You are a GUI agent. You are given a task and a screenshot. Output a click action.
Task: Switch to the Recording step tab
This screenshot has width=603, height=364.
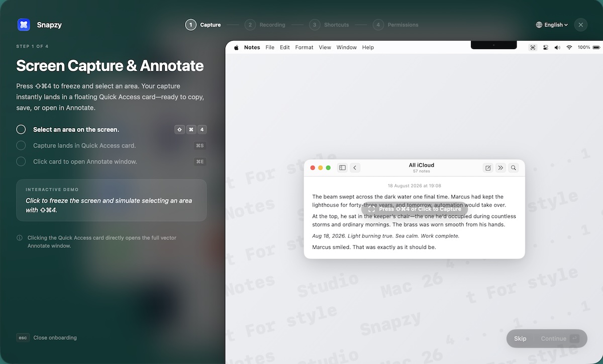click(x=265, y=25)
